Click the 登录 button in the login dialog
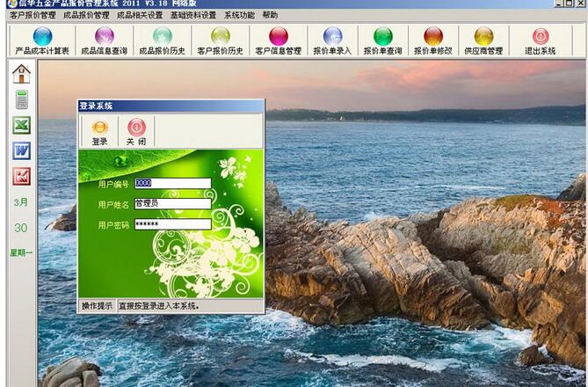Image resolution: width=588 pixels, height=387 pixels. 99,132
